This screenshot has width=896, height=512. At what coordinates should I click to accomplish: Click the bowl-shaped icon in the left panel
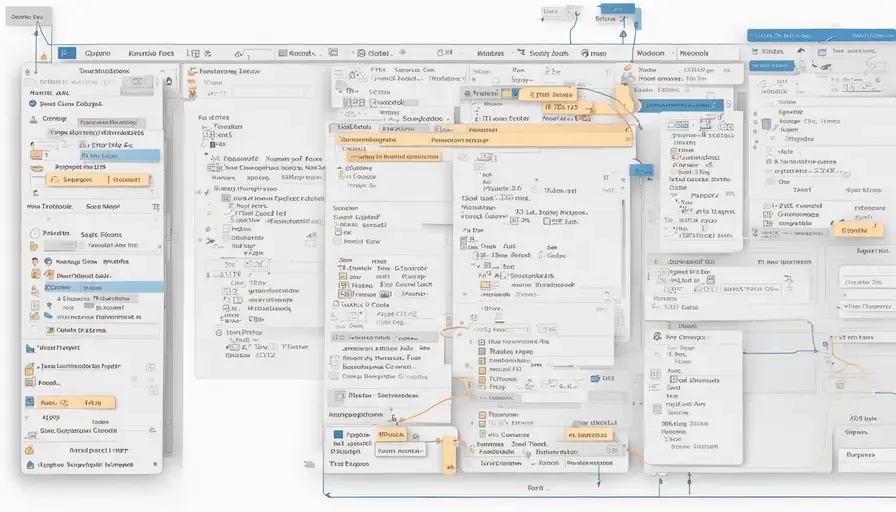click(37, 169)
